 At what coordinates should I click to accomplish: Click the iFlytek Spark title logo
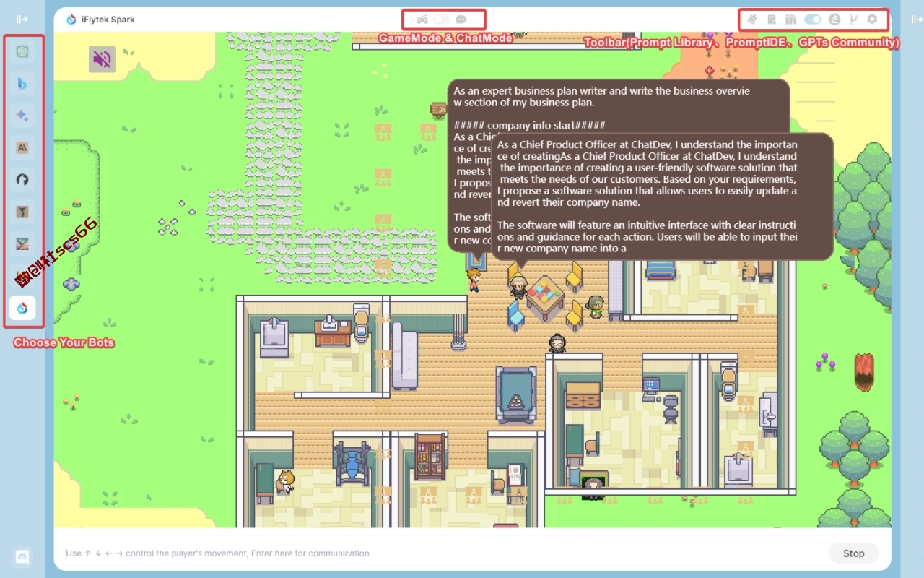click(x=71, y=20)
